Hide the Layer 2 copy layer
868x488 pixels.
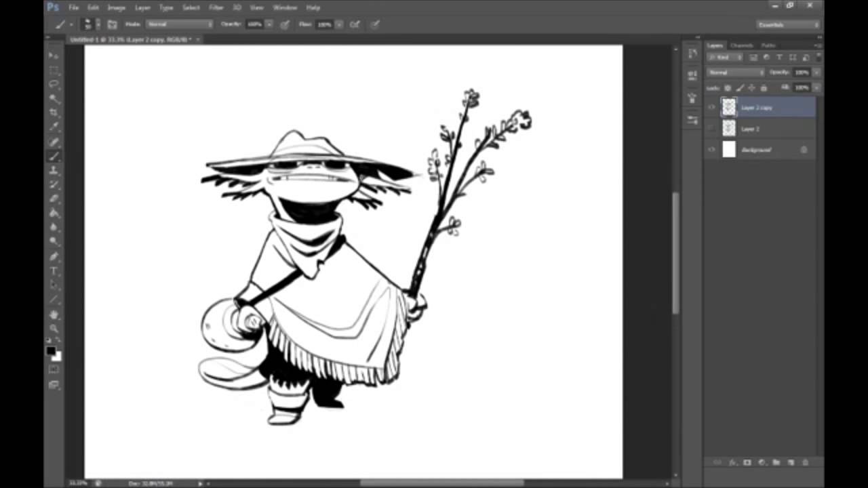711,107
